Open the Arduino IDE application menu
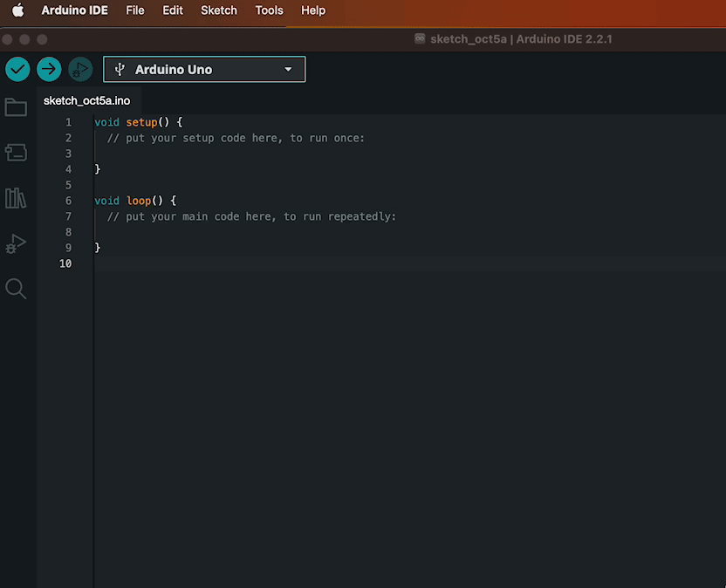This screenshot has width=726, height=588. coord(74,10)
